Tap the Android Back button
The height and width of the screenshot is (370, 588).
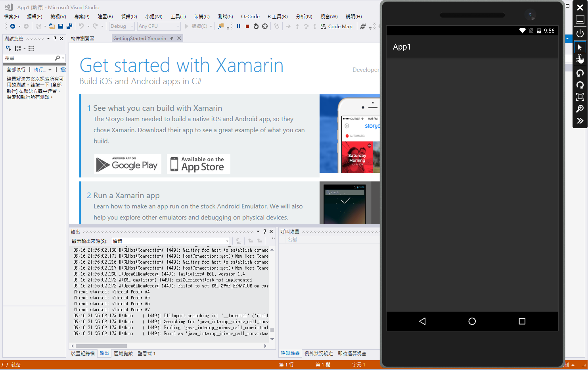click(422, 321)
